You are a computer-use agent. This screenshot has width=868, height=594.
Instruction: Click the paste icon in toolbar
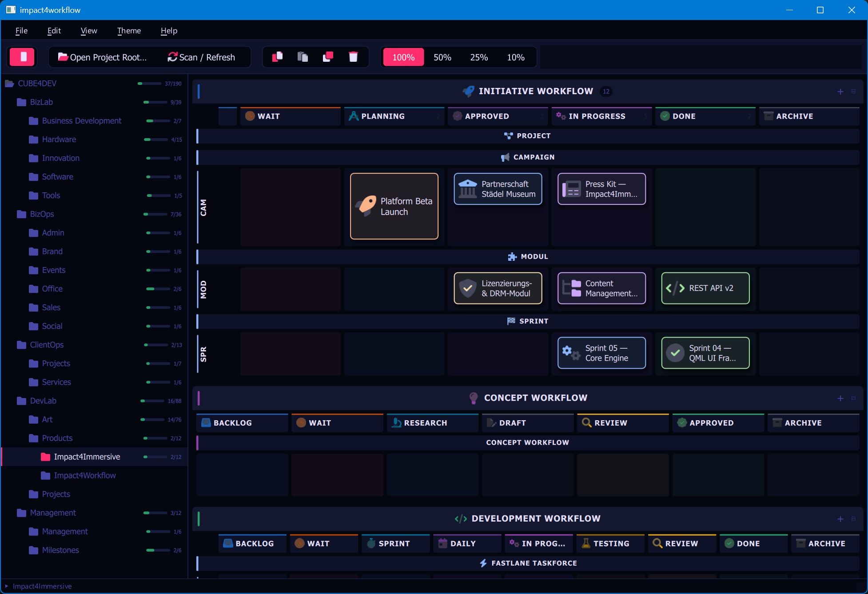[x=303, y=57]
